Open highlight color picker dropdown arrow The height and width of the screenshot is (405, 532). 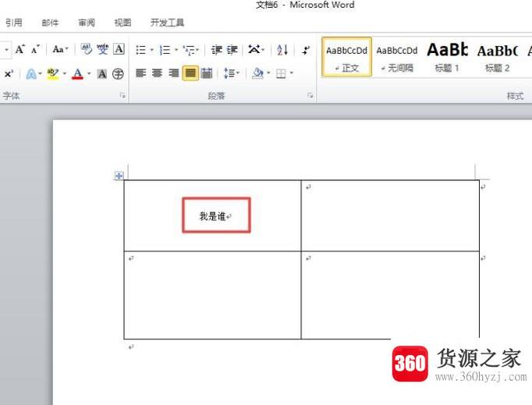pyautogui.click(x=65, y=73)
